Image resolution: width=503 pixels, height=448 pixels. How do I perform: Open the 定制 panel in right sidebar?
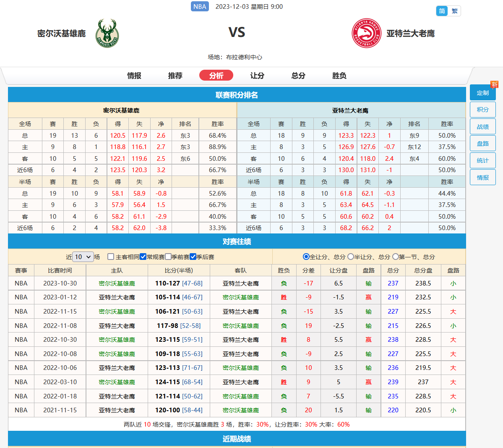pyautogui.click(x=482, y=92)
